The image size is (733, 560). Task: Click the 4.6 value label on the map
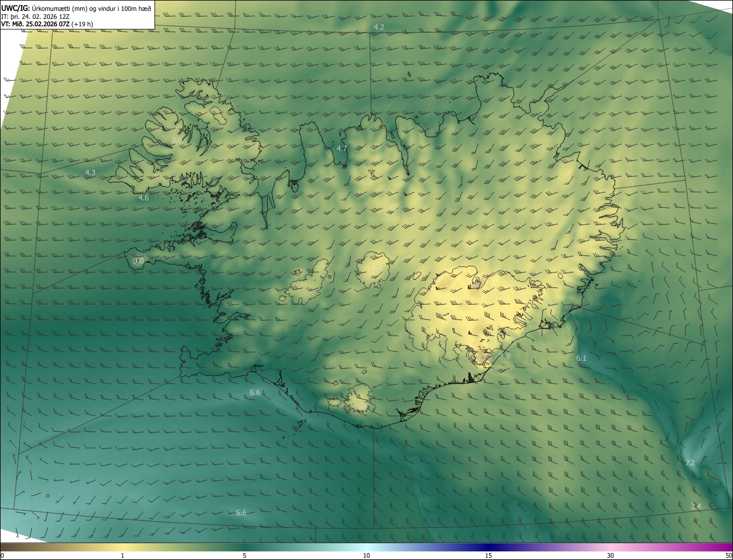144,198
